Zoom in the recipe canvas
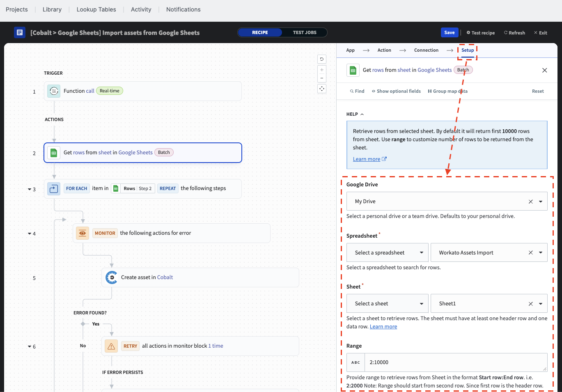The width and height of the screenshot is (562, 392). [322, 70]
